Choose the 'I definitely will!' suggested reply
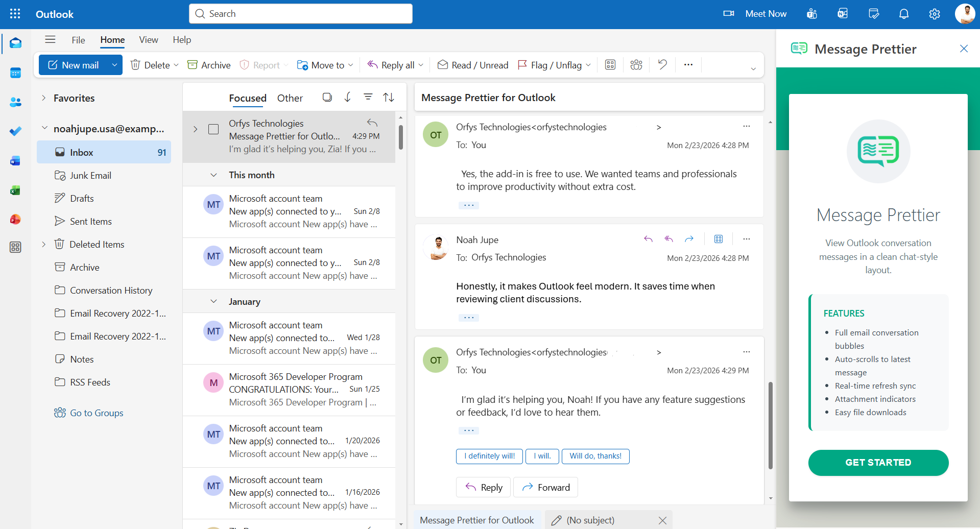The height and width of the screenshot is (529, 980). point(489,456)
